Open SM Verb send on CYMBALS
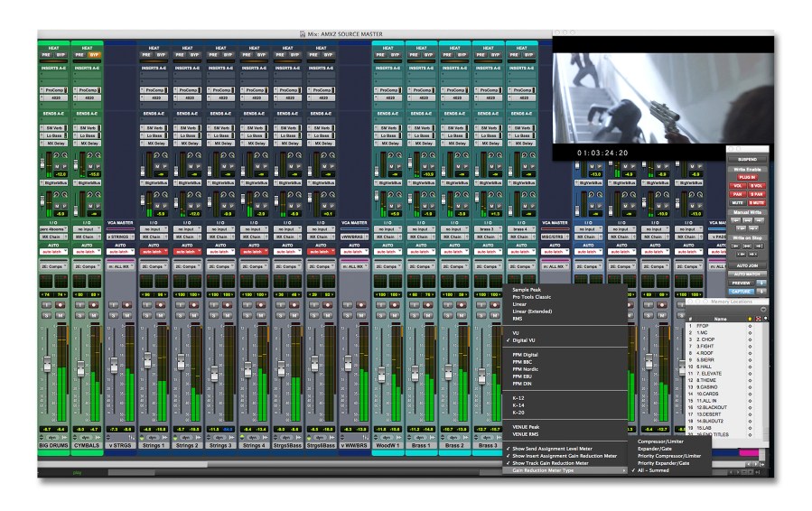 click(88, 128)
